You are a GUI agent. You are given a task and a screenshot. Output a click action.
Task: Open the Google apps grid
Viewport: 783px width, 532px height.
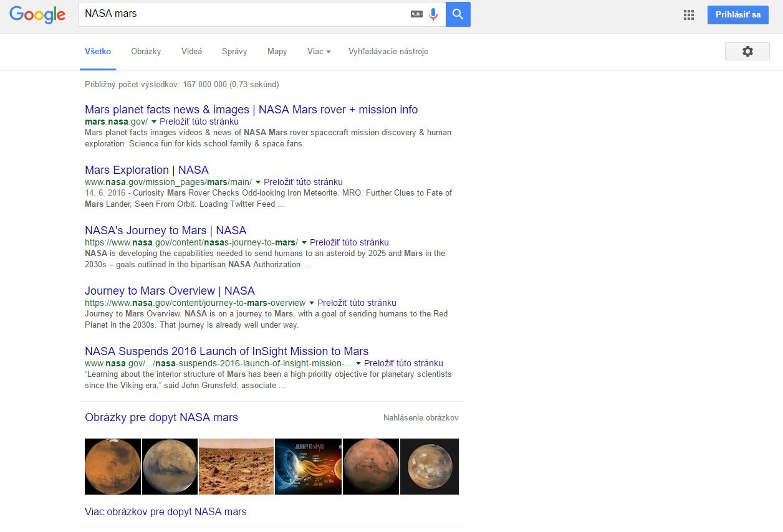tap(689, 15)
